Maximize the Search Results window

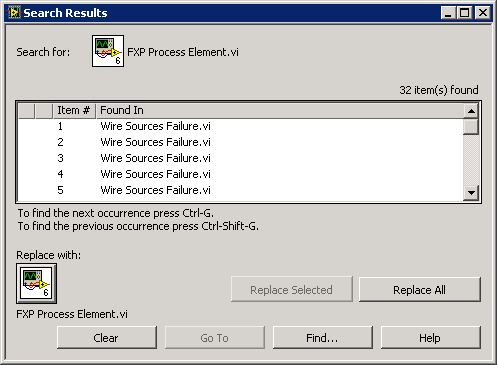click(464, 13)
